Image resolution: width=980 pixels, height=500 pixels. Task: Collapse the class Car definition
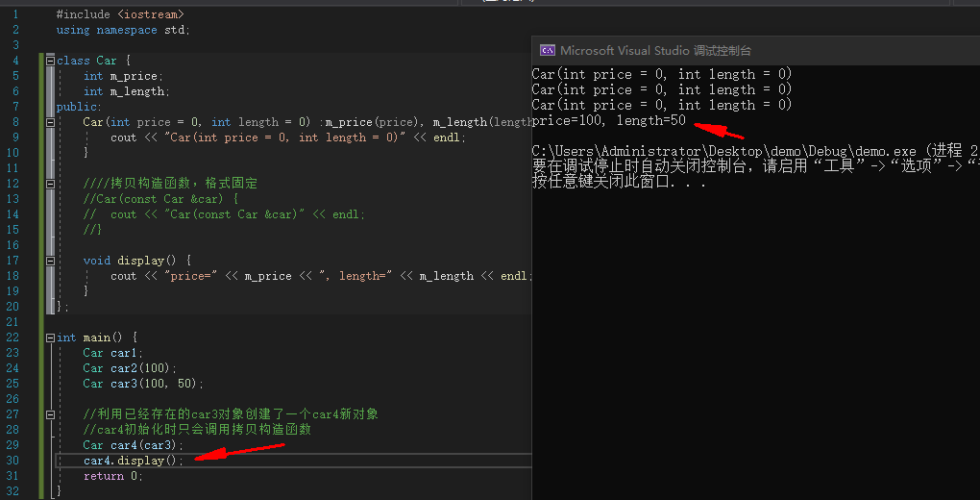pyautogui.click(x=50, y=61)
